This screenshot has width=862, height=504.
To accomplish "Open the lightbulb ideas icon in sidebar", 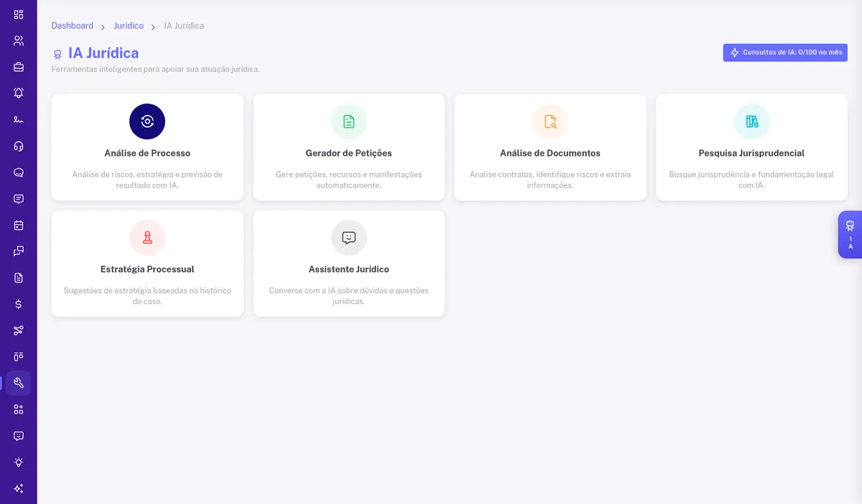I will click(19, 462).
